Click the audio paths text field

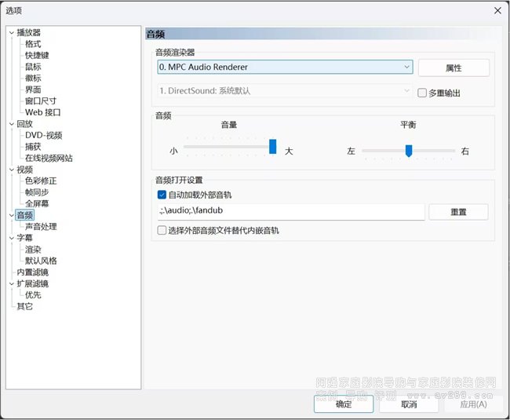click(x=290, y=212)
